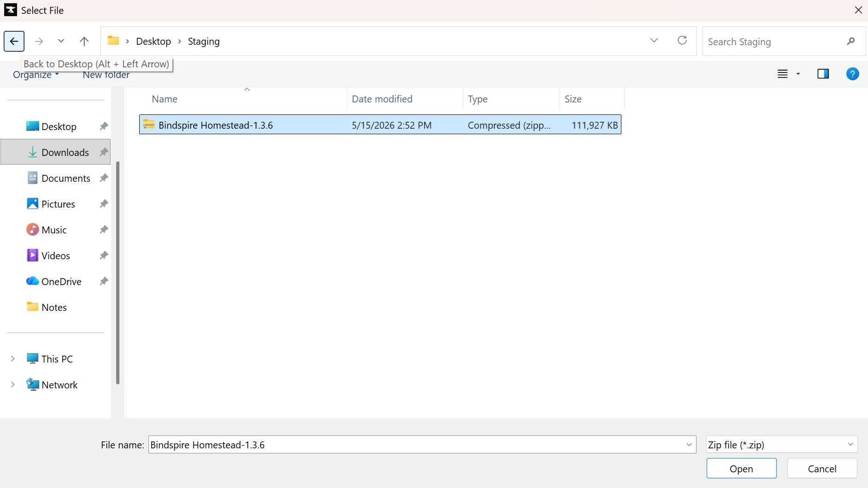Create a New folder

point(106,75)
